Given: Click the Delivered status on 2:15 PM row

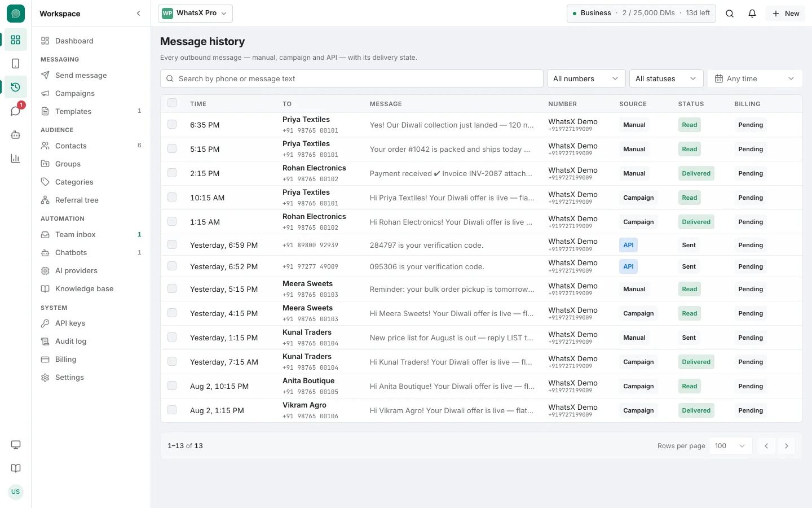Looking at the screenshot, I should (696, 173).
